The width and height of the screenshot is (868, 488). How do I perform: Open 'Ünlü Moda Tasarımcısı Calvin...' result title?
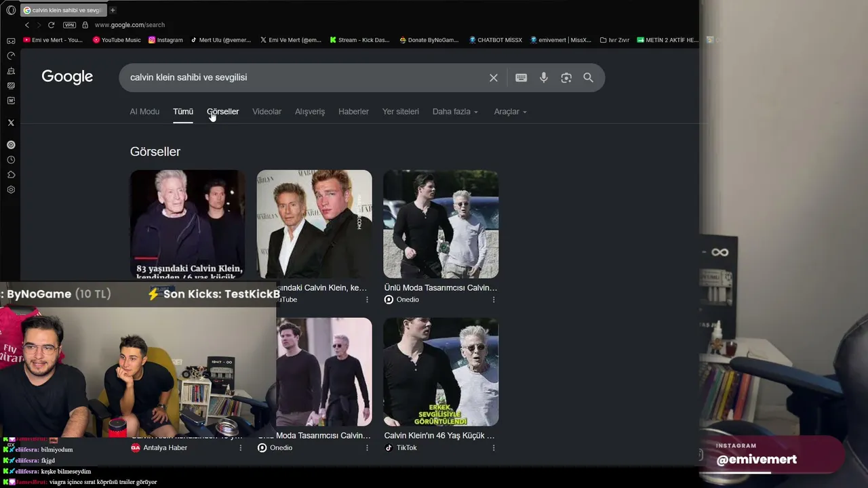pos(441,288)
